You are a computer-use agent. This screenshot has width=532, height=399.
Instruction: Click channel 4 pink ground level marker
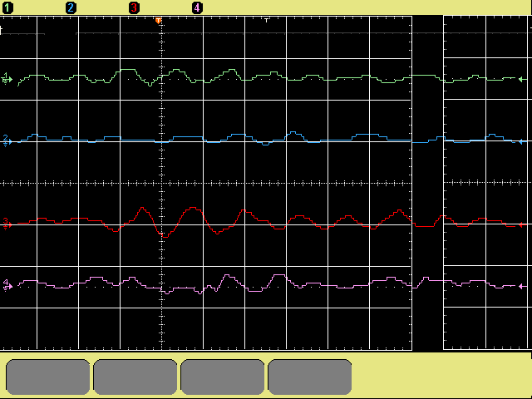tap(7, 285)
